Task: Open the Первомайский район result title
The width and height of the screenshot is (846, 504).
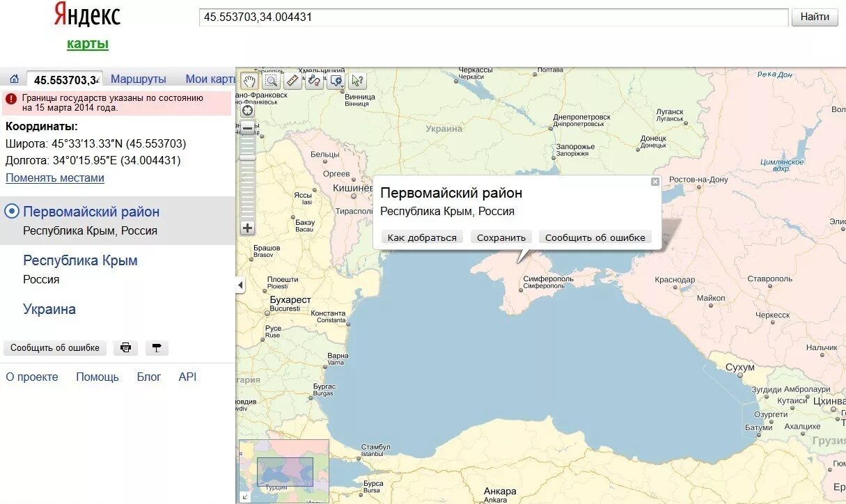Action: pyautogui.click(x=91, y=212)
